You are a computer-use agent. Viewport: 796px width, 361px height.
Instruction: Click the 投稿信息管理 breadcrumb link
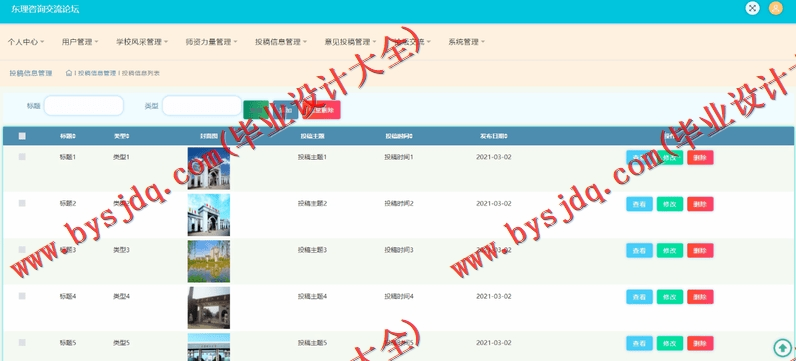(x=97, y=73)
